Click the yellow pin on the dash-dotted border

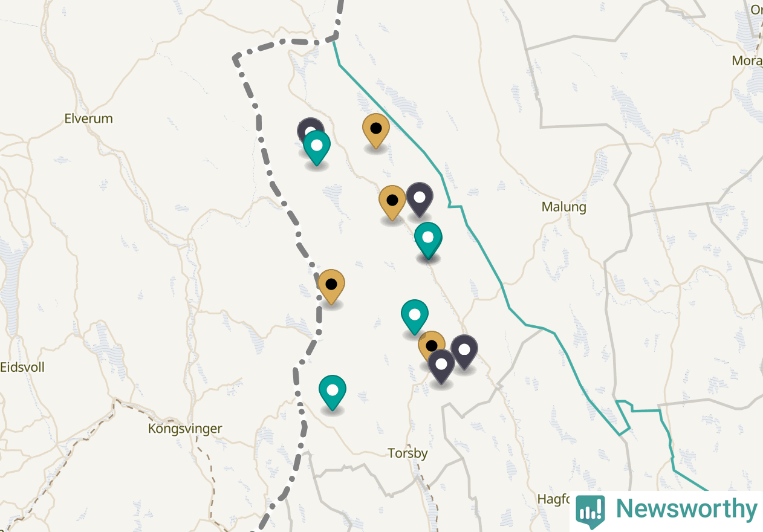[331, 287]
